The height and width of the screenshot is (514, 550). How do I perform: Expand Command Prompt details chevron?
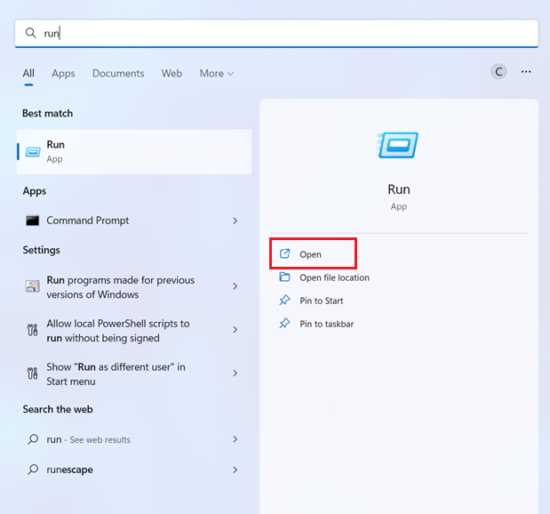(x=235, y=221)
